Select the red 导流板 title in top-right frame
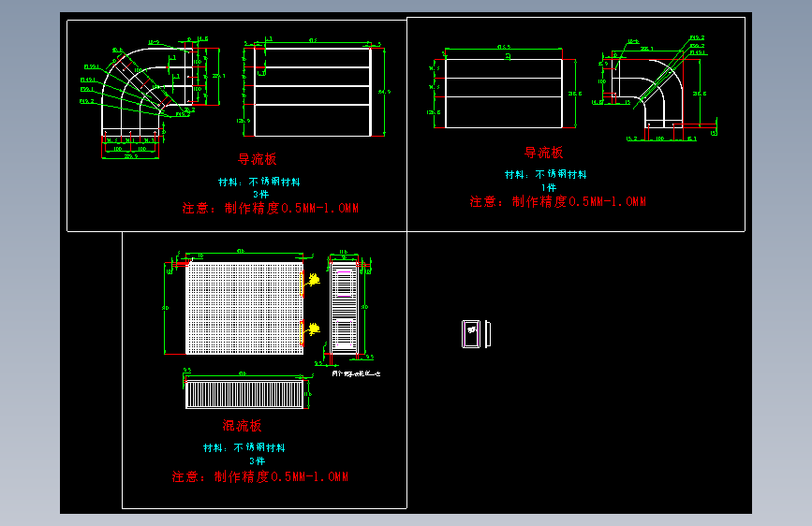 pos(543,153)
